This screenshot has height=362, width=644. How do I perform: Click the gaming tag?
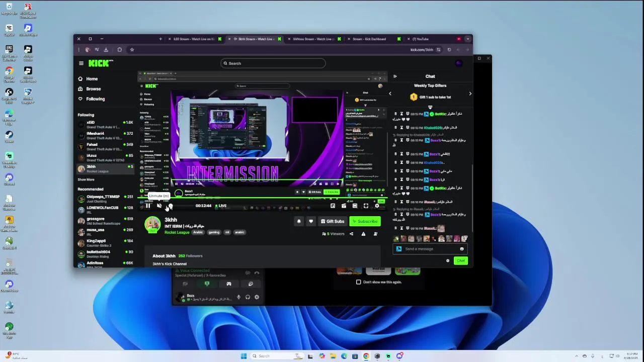214,232
